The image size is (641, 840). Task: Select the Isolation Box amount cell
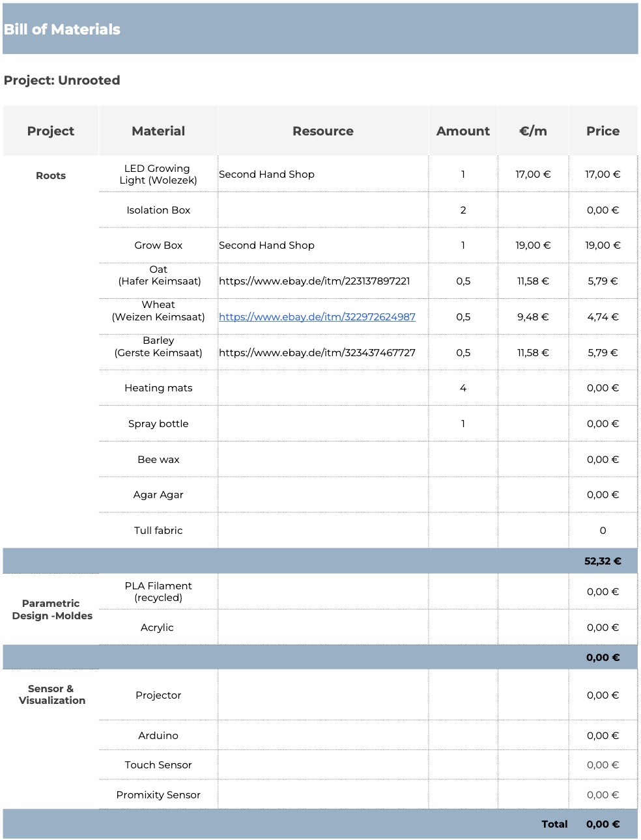(x=463, y=210)
